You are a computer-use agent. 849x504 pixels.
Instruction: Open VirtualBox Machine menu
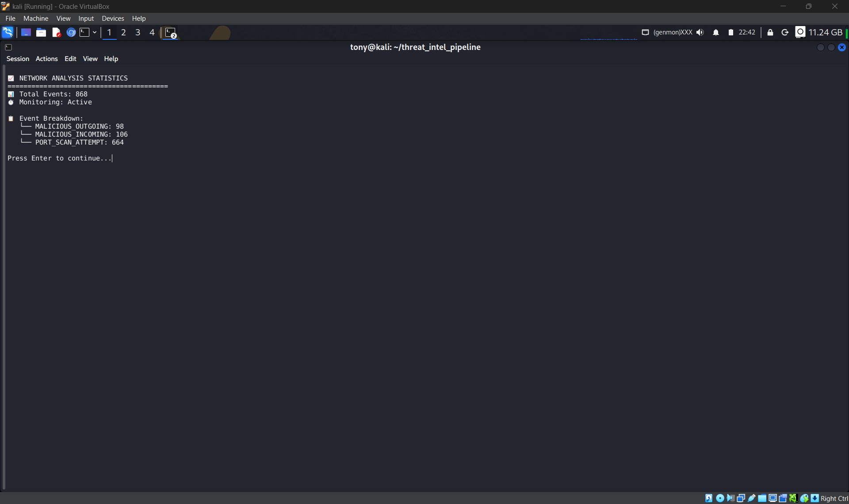tap(36, 18)
